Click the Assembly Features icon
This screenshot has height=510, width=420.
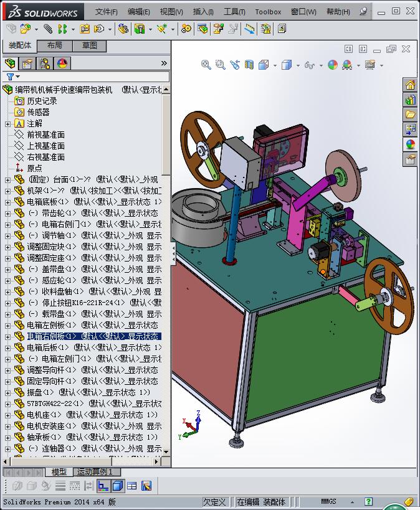(x=140, y=29)
